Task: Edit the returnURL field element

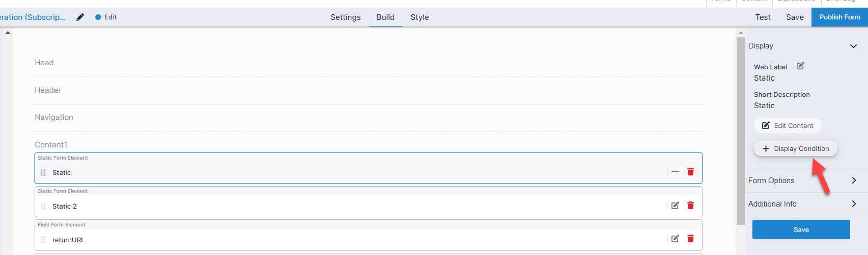Action: (x=675, y=239)
